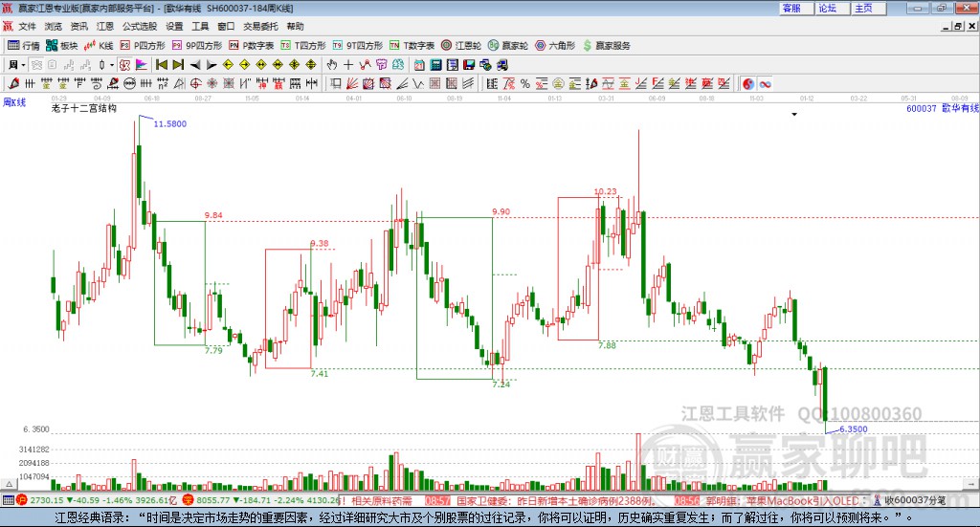Image resolution: width=980 pixels, height=527 pixels.
Task: Select the Gann fan angle lines tool
Action: [352, 83]
